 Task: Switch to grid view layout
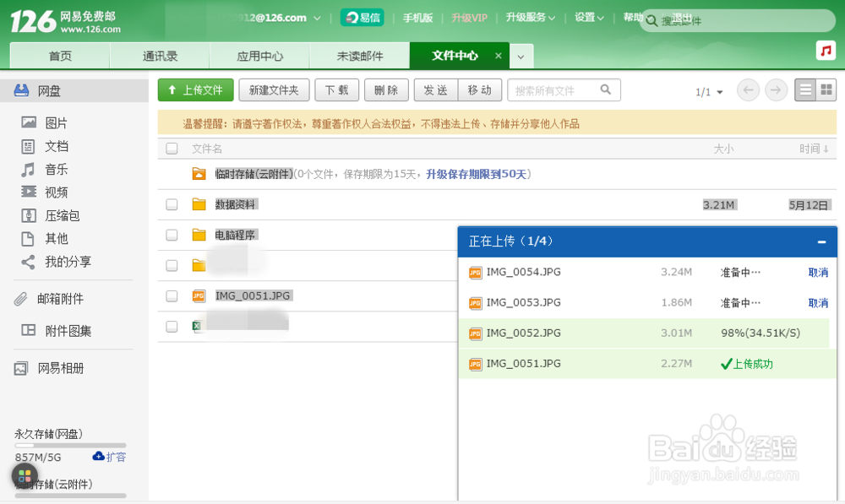click(826, 90)
